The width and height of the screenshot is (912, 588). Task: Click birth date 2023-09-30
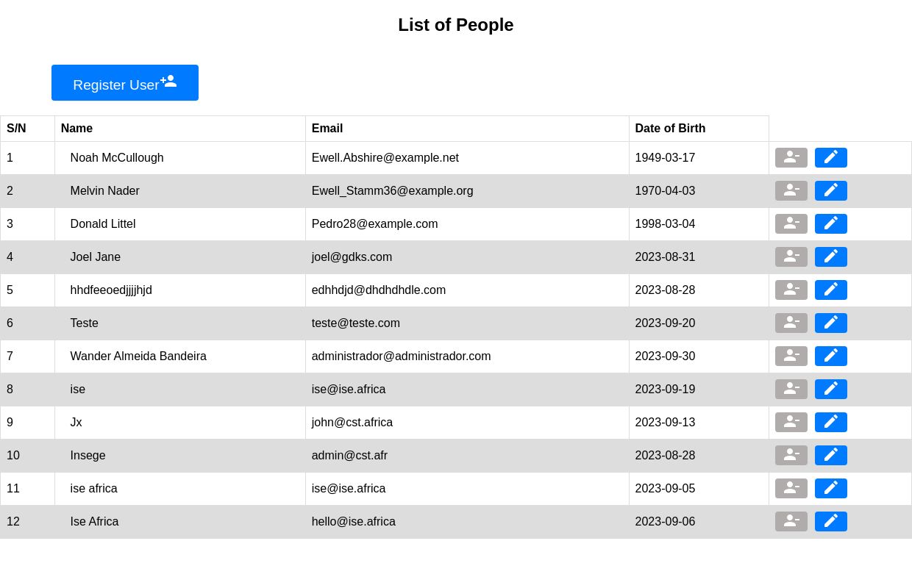665,356
